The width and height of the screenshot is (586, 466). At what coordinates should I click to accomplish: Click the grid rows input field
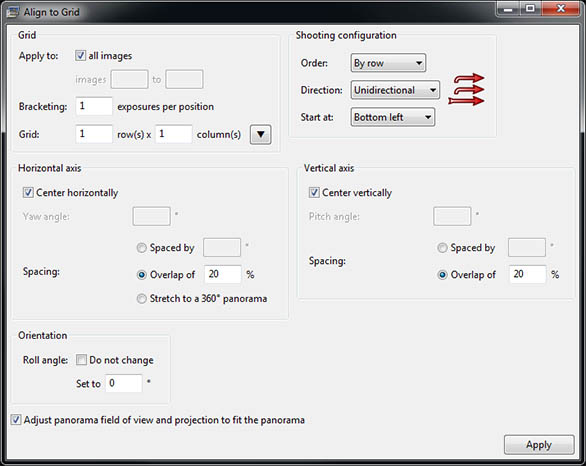(x=94, y=134)
